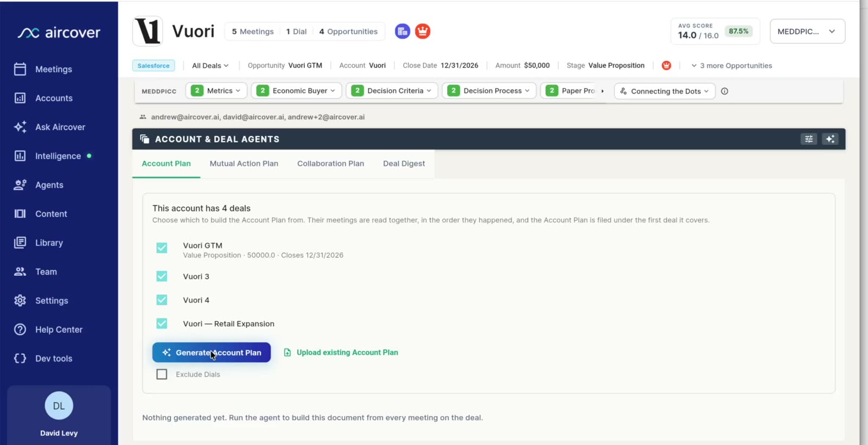The width and height of the screenshot is (868, 445).
Task: Click the Library books icon
Action: (20, 243)
